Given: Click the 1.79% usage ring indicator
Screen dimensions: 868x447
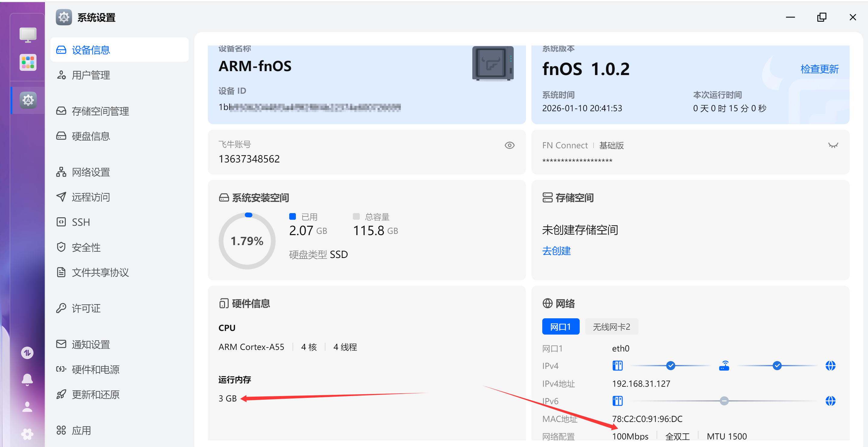Looking at the screenshot, I should tap(247, 241).
